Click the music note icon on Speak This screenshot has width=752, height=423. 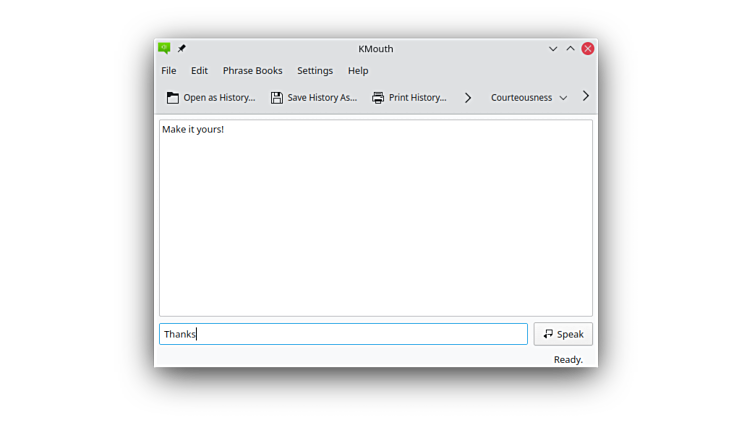(548, 334)
